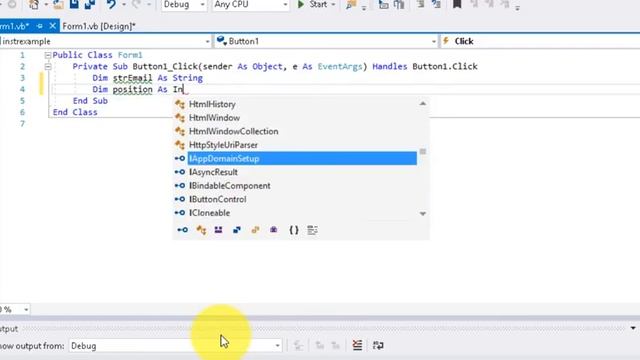This screenshot has height=360, width=640.
Task: Click IntelliSense list scroll up arrow
Action: point(423,104)
